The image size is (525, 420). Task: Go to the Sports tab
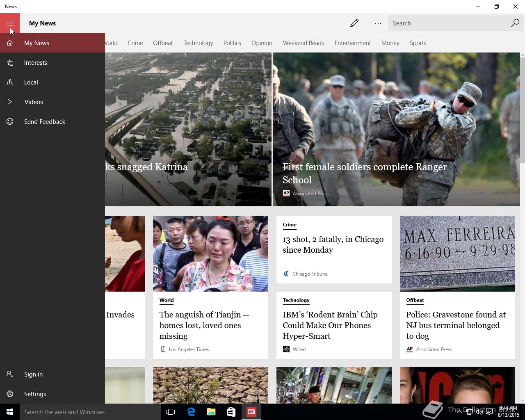418,43
